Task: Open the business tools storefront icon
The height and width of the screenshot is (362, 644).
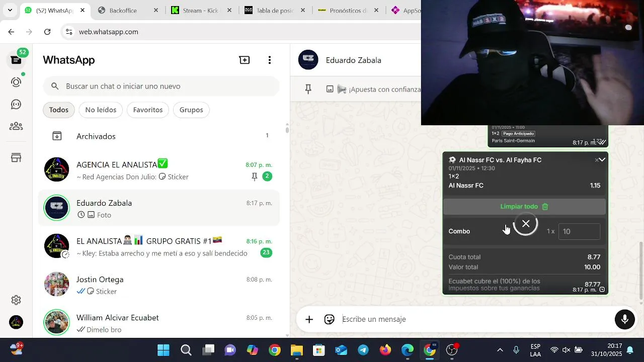Action: click(x=16, y=158)
